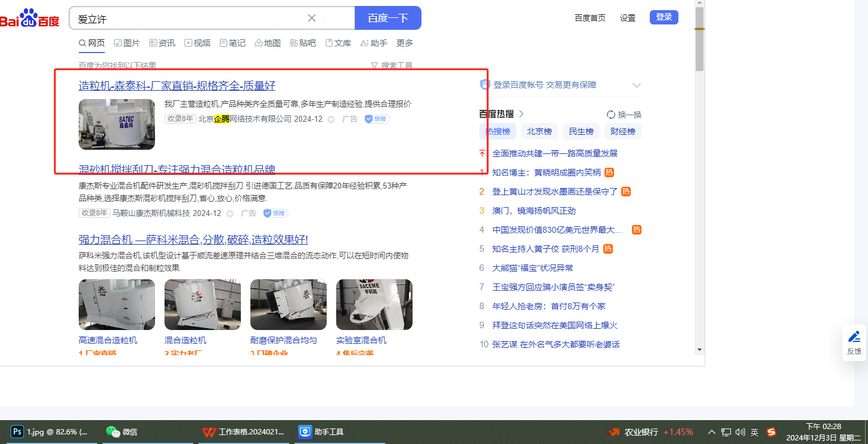Open hot topic 澳门，镜海扬帆风正劲
This screenshot has width=868, height=444.
pyautogui.click(x=534, y=211)
